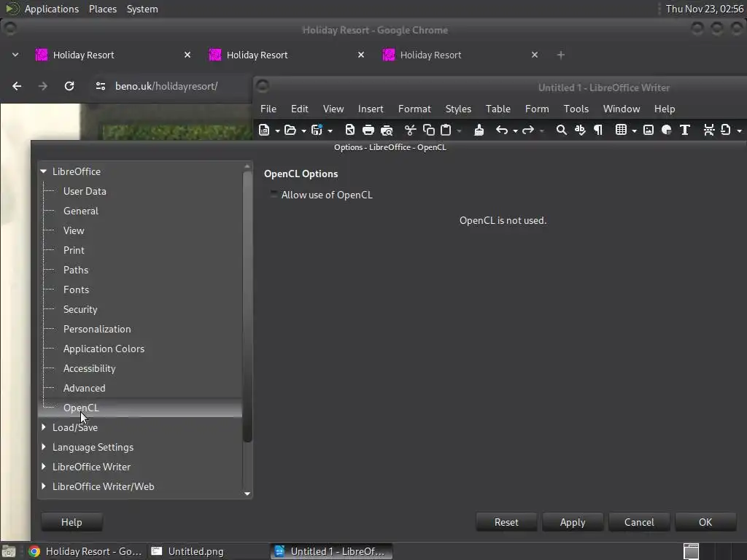Open the recent documents dropdown arrow
This screenshot has height=560, width=747.
pos(303,131)
